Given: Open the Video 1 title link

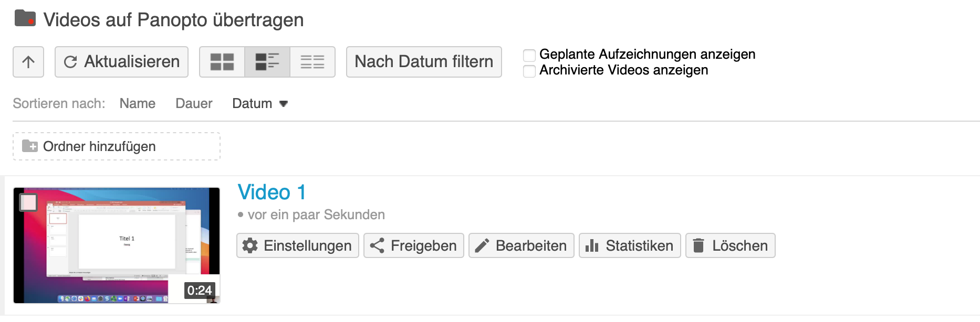Looking at the screenshot, I should pos(272,192).
